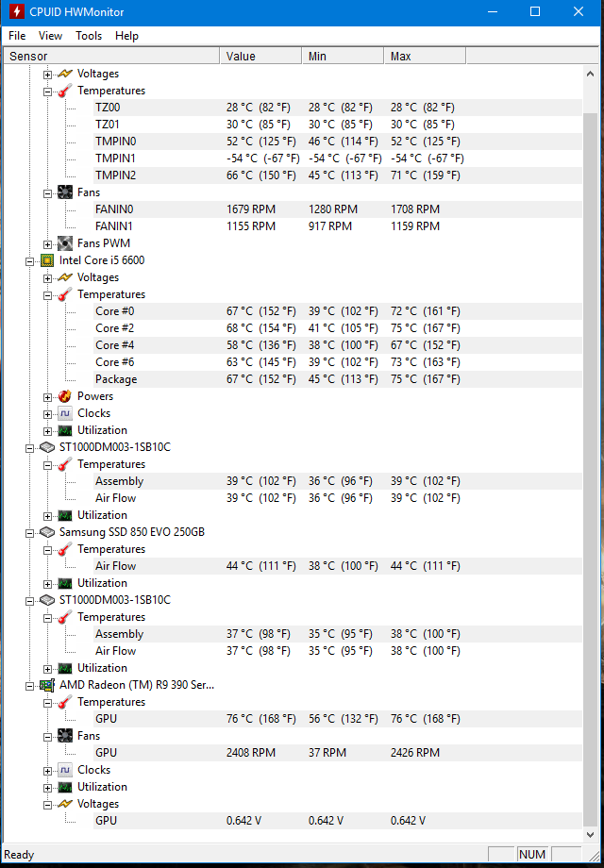The height and width of the screenshot is (868, 604).
Task: Click the scrollbar down arrow
Action: [x=590, y=835]
